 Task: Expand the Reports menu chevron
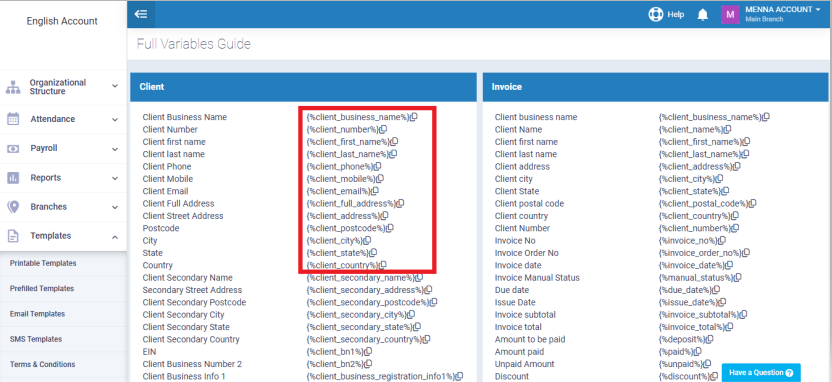pos(115,179)
